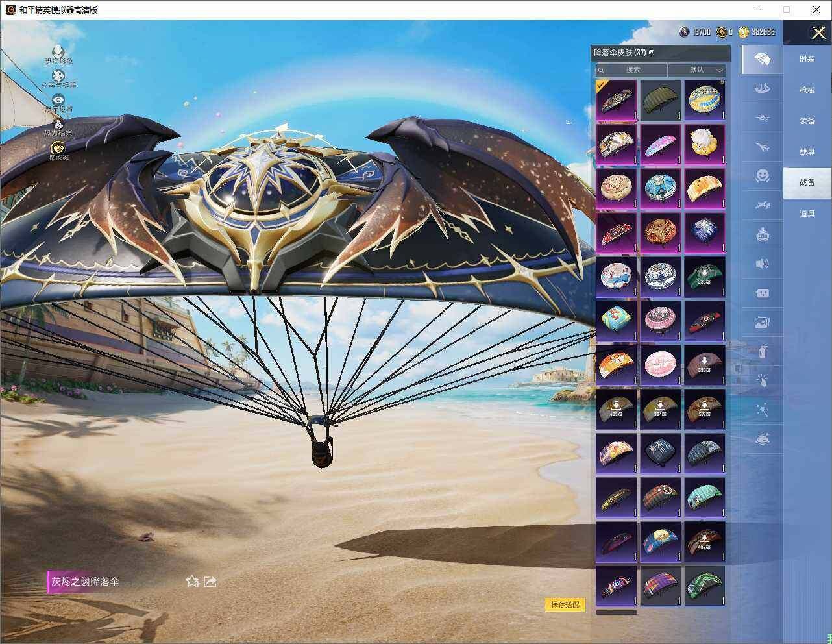Download the parachute skin marked 390KB
This screenshot has height=644, width=832.
(705, 365)
